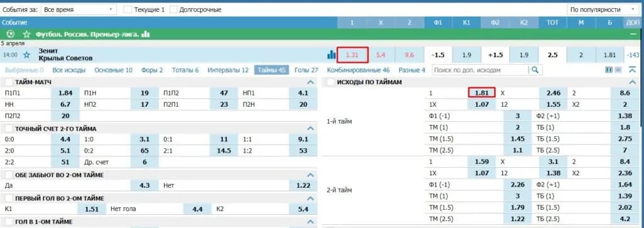This screenshot has height=228, width=644.
Task: Collapse ИСХОДЫ ПО ТАЙМАМ section chevron
Action: pos(633,82)
